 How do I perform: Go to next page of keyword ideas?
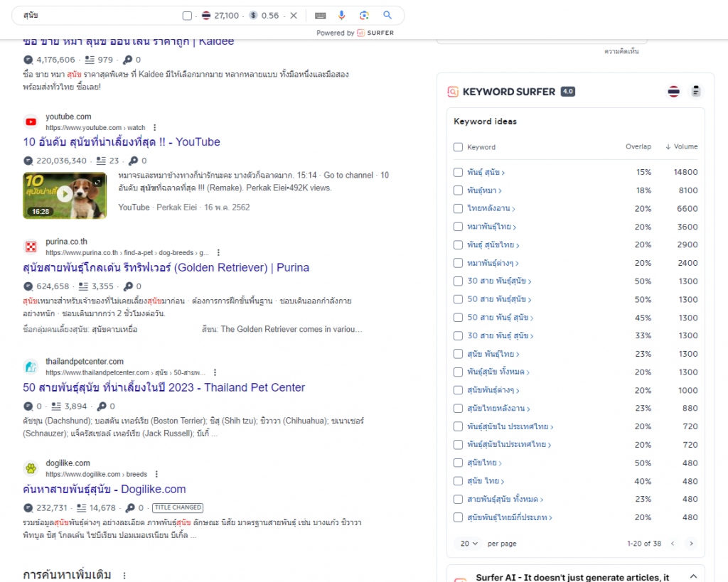click(x=691, y=544)
